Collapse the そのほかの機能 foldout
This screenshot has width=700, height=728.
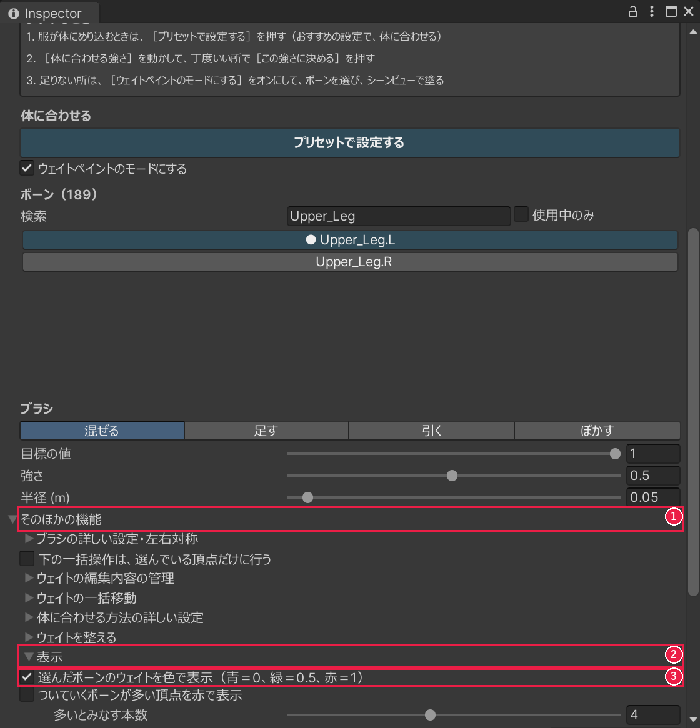(x=12, y=519)
